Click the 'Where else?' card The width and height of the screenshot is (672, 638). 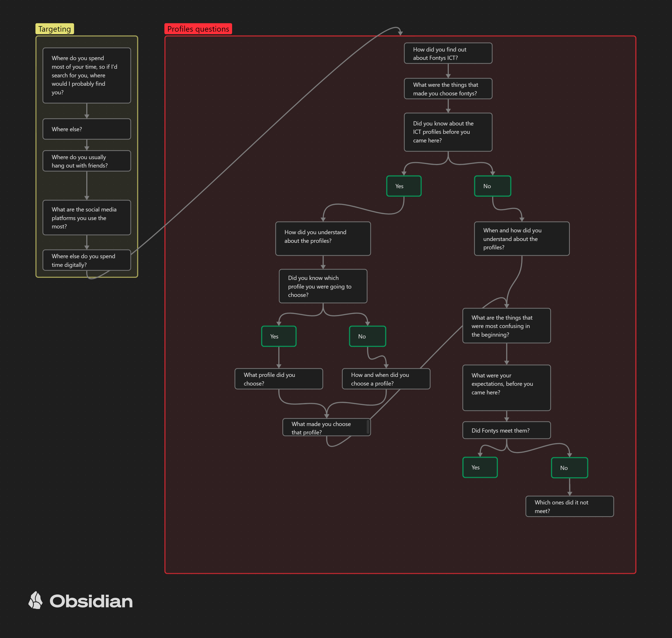pos(87,129)
